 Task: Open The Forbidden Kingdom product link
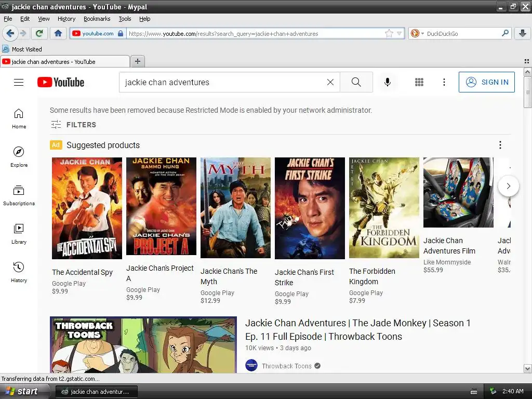point(372,276)
